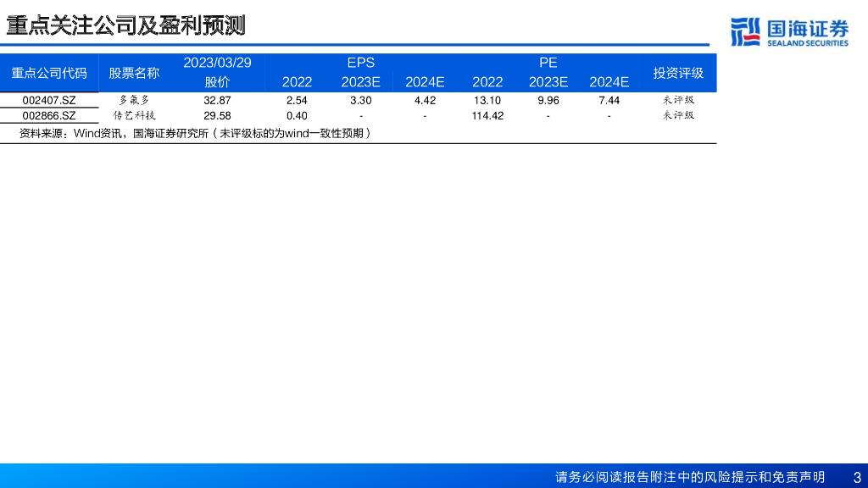The width and height of the screenshot is (868, 488).
Task: Click the 国海证券 company name text
Action: tap(806, 27)
